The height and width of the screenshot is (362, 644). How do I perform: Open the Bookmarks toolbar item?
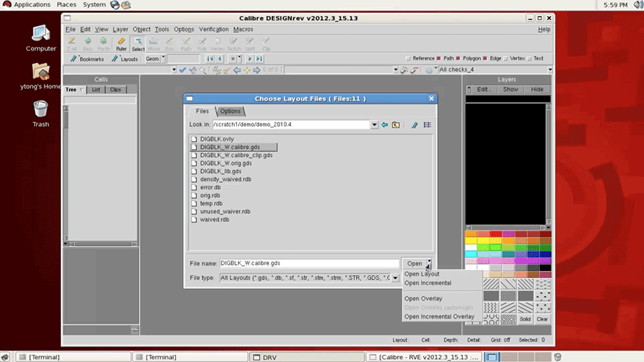pyautogui.click(x=87, y=59)
